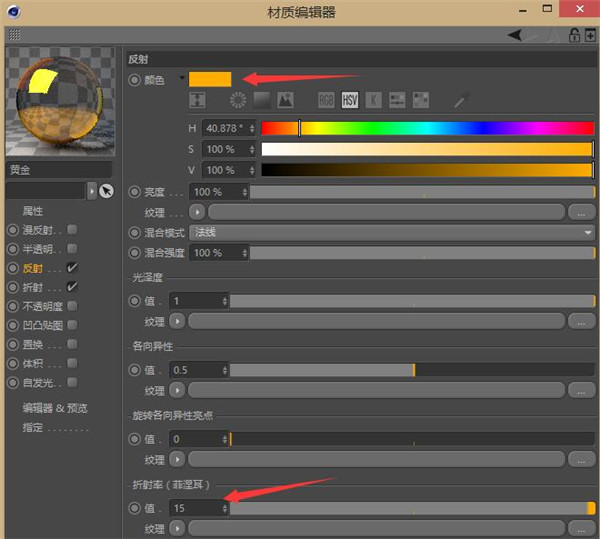Open the color wheel picker icon
This screenshot has height=539, width=600.
(238, 100)
